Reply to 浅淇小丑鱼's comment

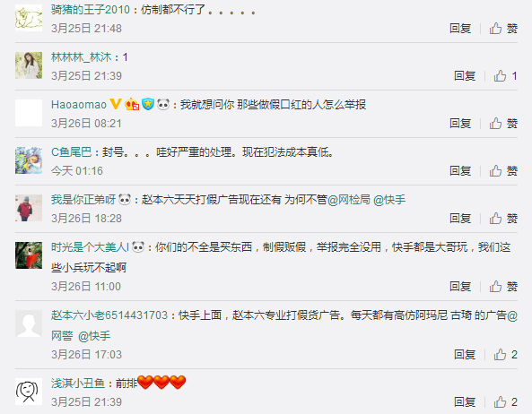pyautogui.click(x=465, y=402)
